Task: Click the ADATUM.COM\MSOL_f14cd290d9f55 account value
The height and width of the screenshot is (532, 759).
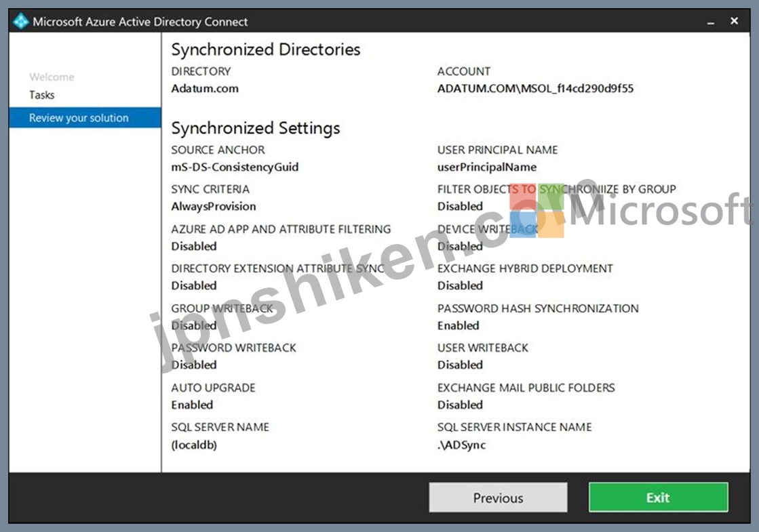Action: click(535, 89)
